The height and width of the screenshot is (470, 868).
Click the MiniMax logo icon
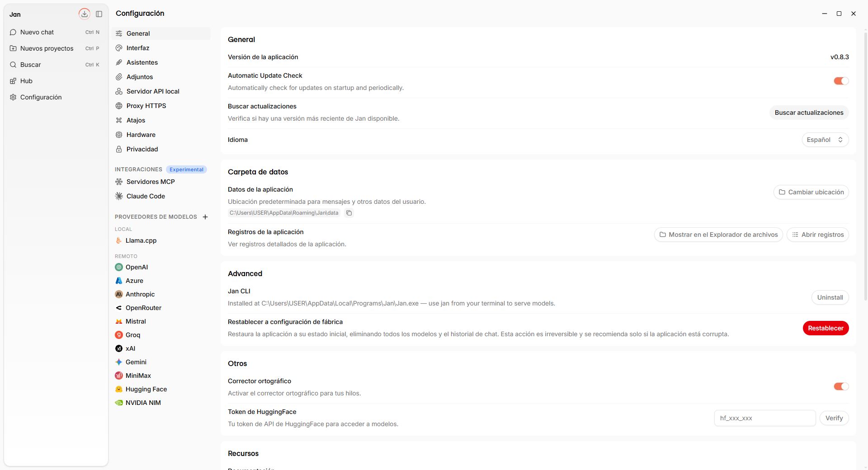point(119,376)
